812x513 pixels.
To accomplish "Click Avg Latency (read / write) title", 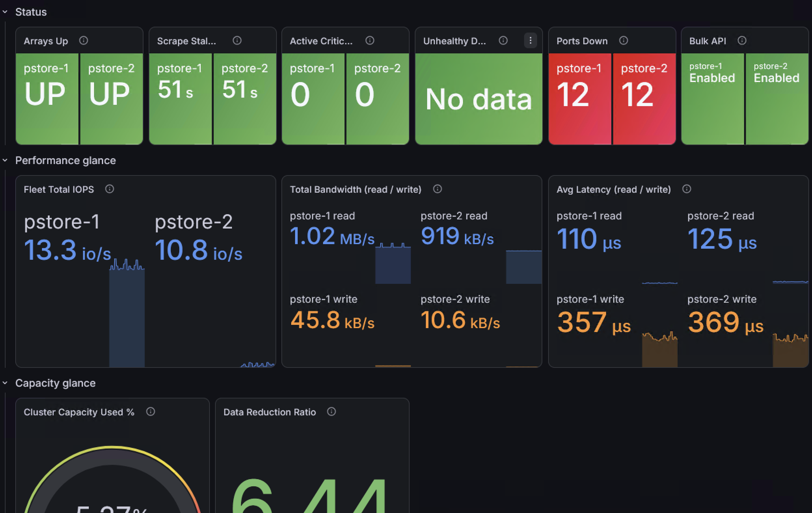I will (x=613, y=190).
